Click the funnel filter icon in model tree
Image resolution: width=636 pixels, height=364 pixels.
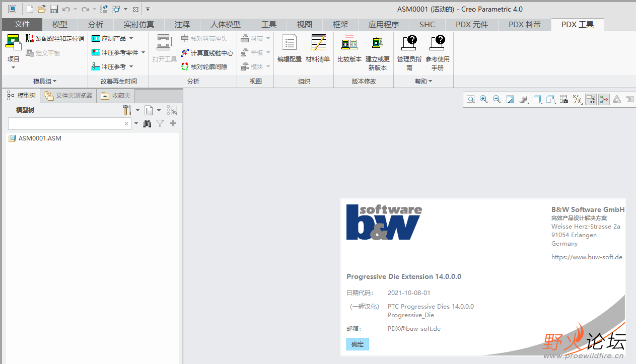click(x=160, y=123)
